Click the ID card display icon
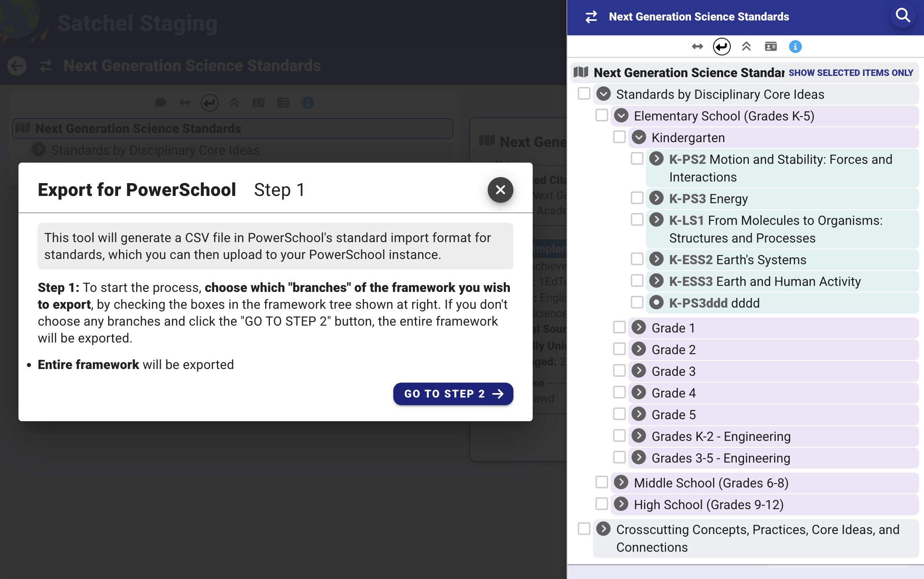This screenshot has height=579, width=924. [x=771, y=47]
